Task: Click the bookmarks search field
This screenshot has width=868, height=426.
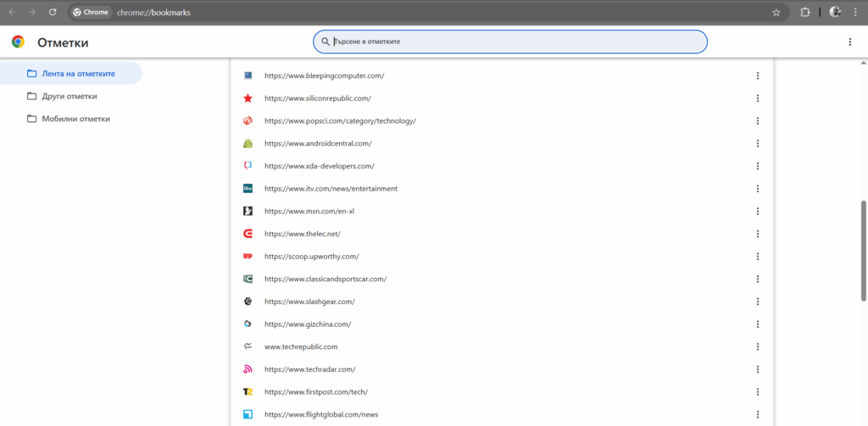Action: coord(509,41)
